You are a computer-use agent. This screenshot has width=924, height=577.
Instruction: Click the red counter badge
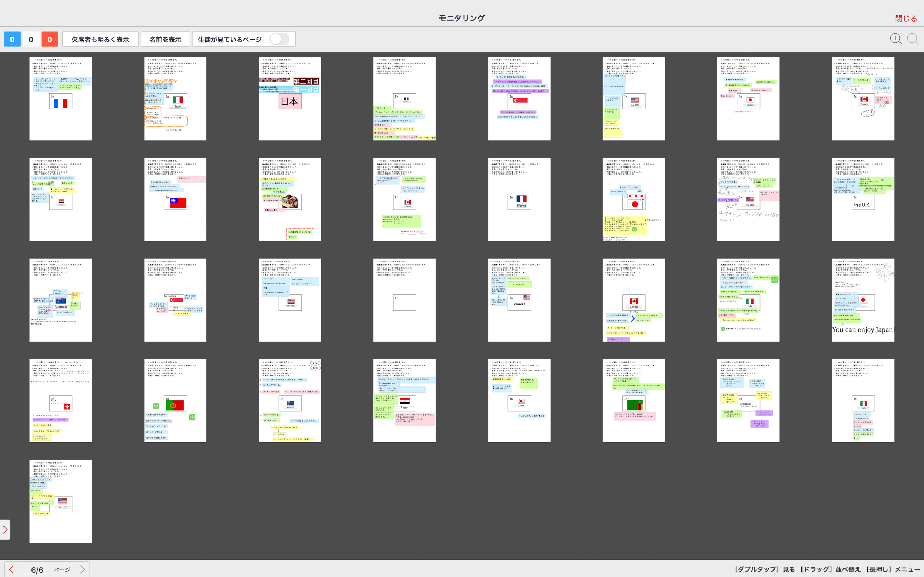coord(50,39)
